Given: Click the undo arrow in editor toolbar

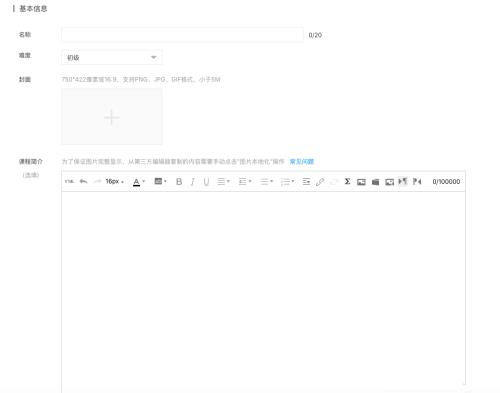Looking at the screenshot, I should click(x=83, y=181).
